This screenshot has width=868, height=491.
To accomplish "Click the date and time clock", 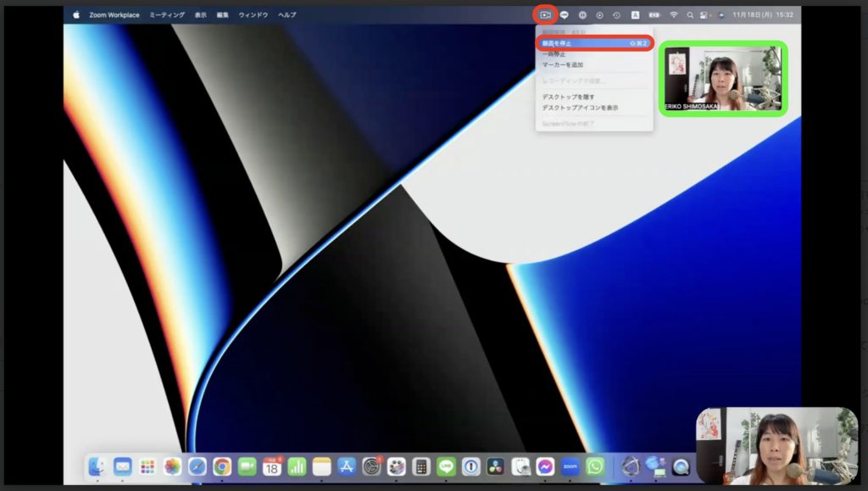I will click(763, 14).
